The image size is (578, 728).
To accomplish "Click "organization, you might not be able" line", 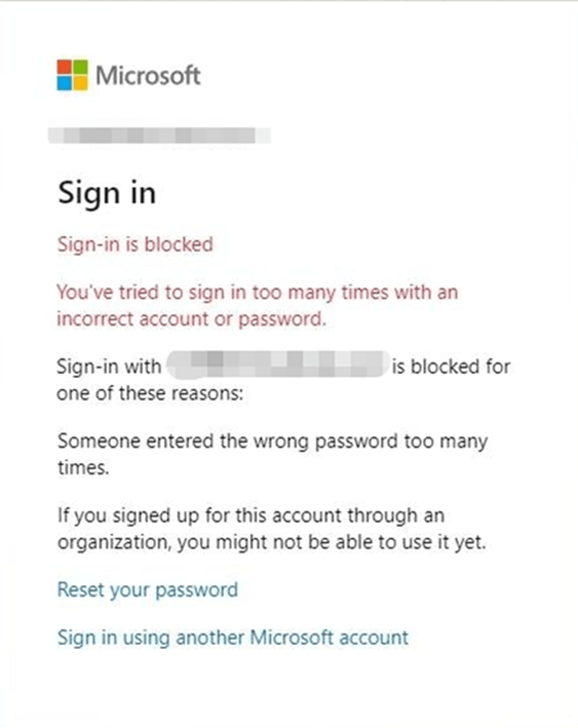I will 271,542.
